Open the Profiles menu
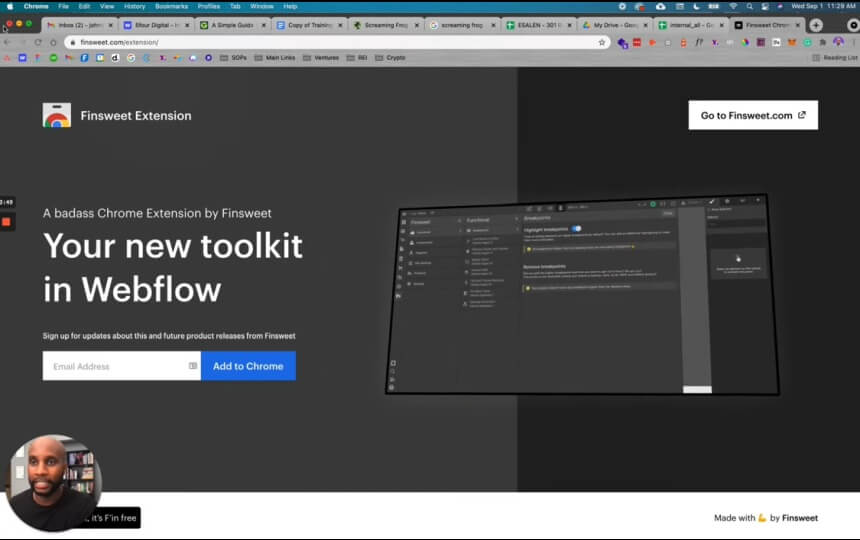Image resolution: width=860 pixels, height=540 pixels. tap(208, 7)
